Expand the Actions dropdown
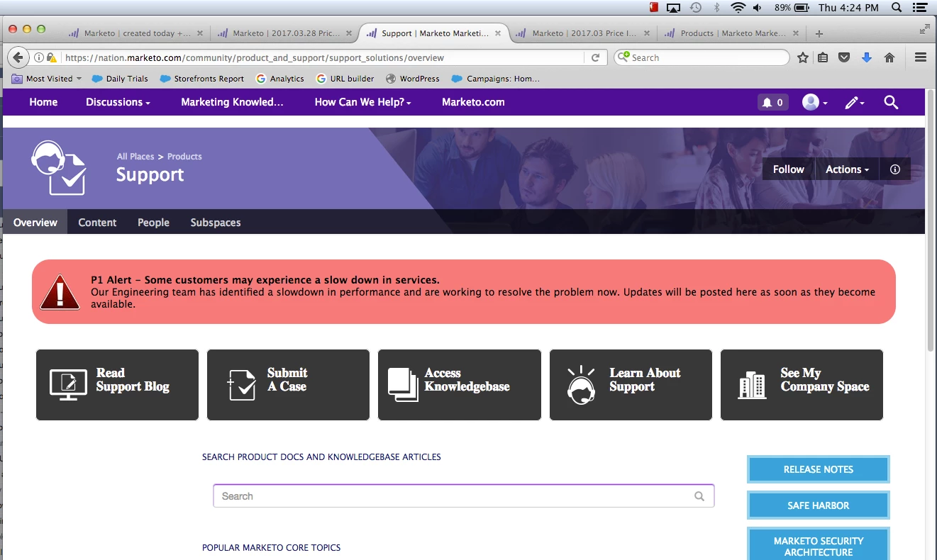The height and width of the screenshot is (560, 937). pyautogui.click(x=847, y=169)
